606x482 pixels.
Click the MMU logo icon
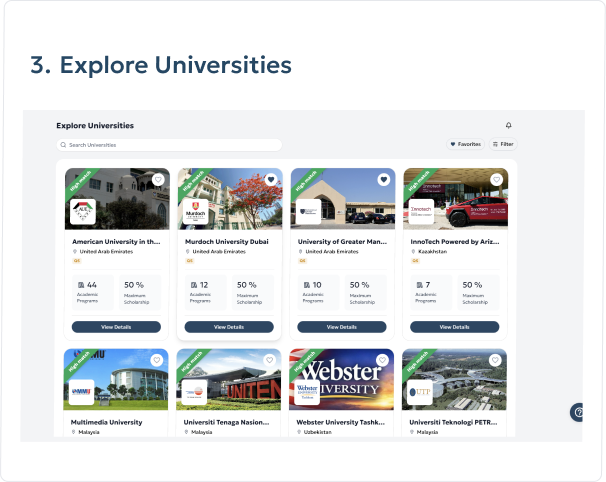[82, 392]
